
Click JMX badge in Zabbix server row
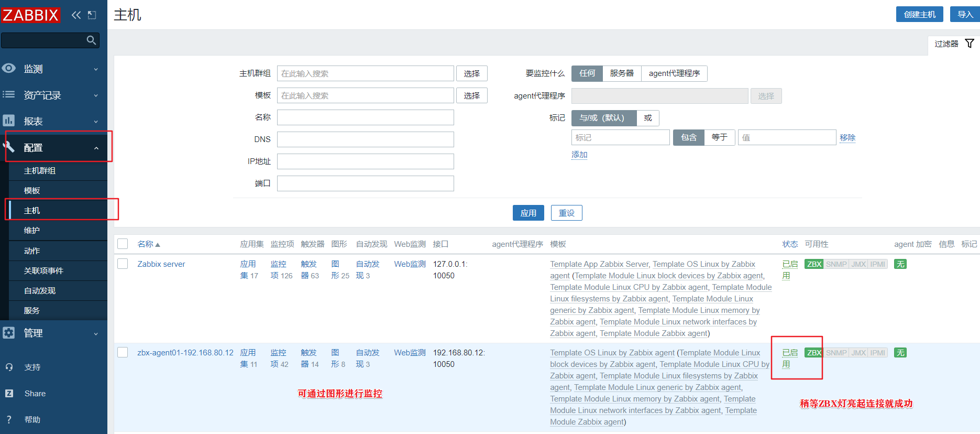coord(858,264)
